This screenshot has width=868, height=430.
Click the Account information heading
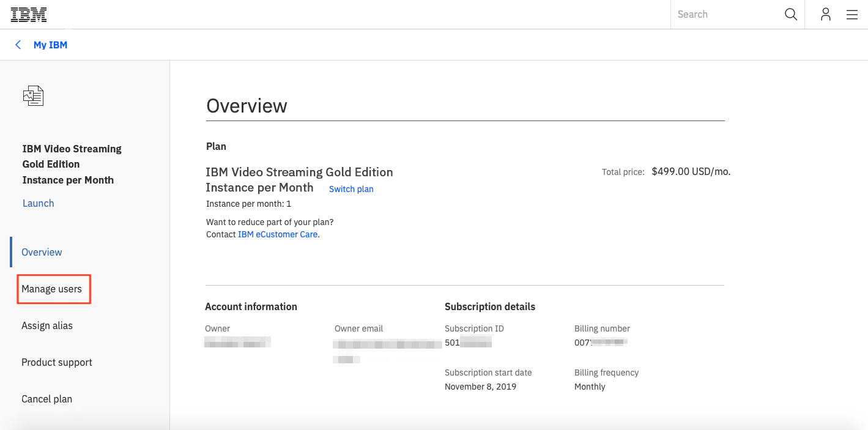click(x=251, y=306)
